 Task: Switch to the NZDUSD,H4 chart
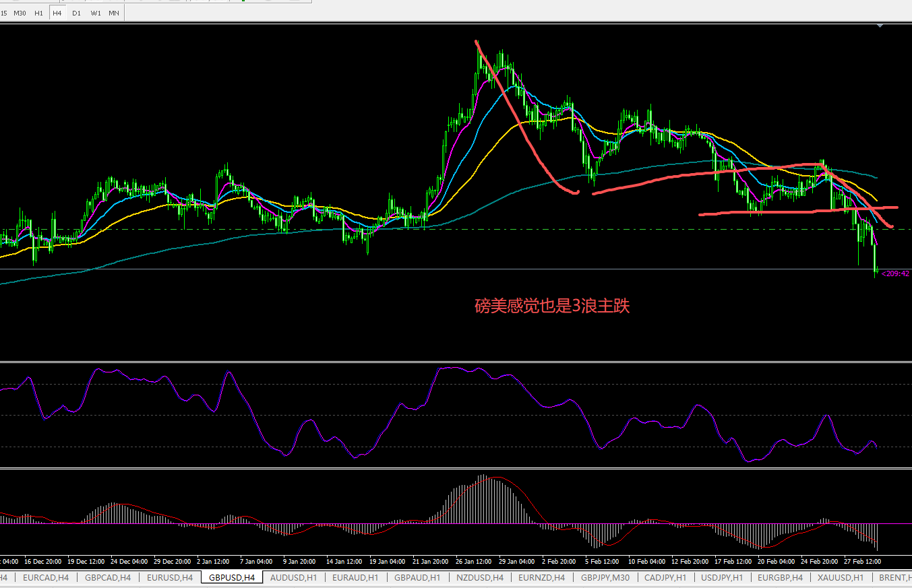tap(480, 577)
